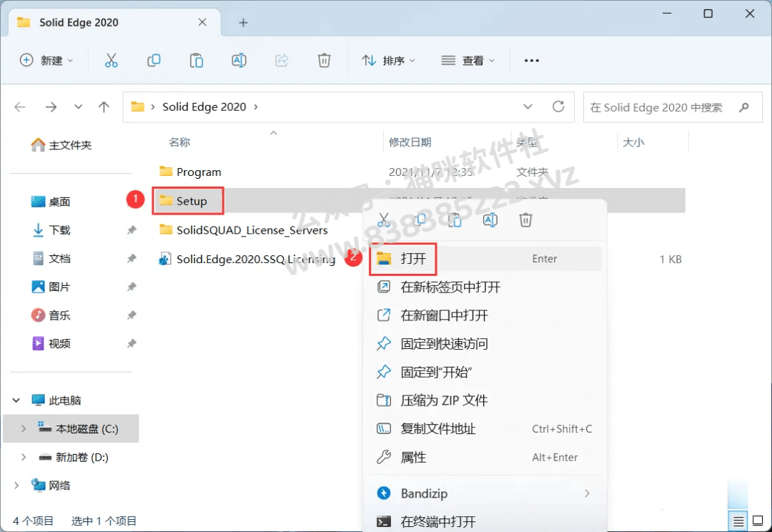Expand the 新加卷 (D:) node
Image resolution: width=772 pixels, height=532 pixels.
coord(23,457)
